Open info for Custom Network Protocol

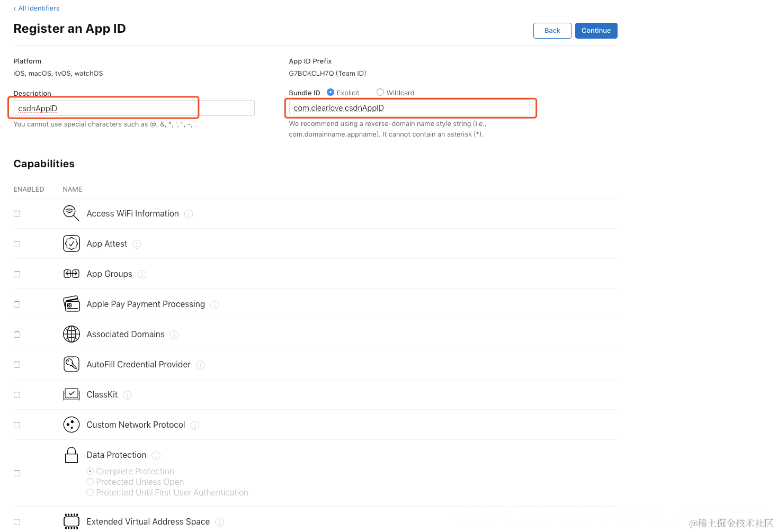[x=195, y=425]
